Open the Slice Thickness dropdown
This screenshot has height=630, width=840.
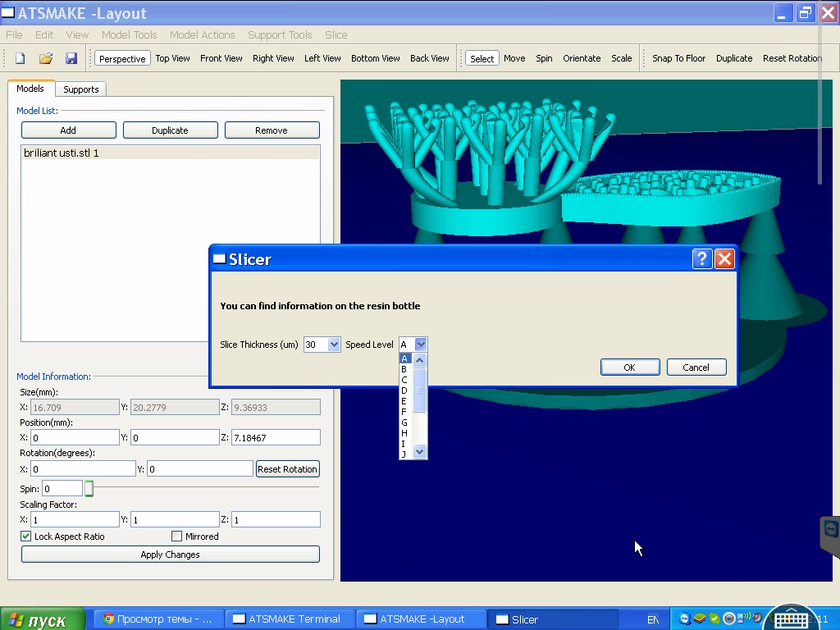[x=334, y=345]
